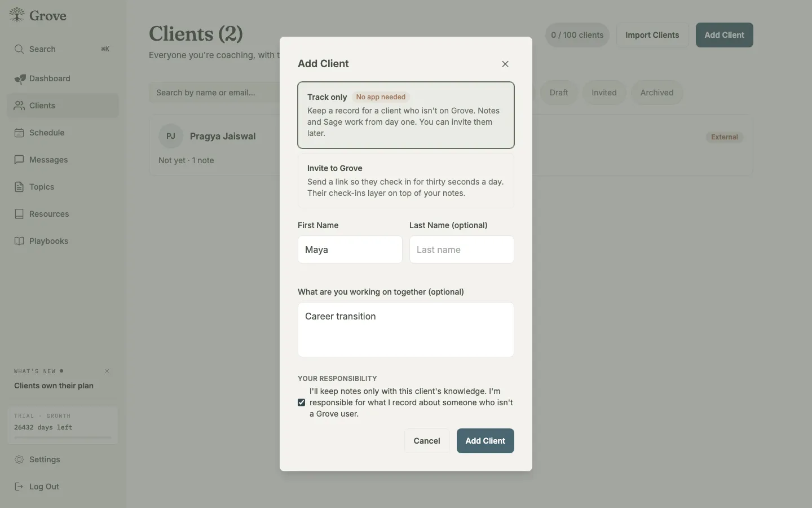Viewport: 812px width, 508px height.
Task: Close the Add Client dialog
Action: click(x=505, y=64)
